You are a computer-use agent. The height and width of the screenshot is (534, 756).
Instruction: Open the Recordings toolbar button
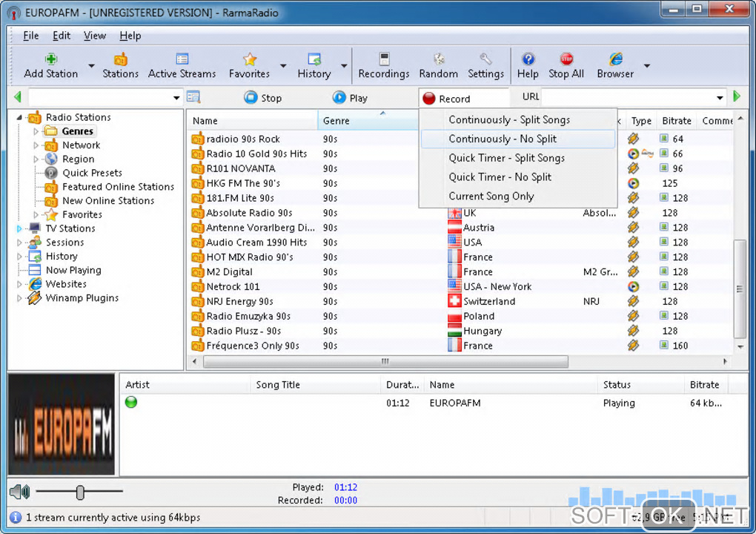pos(384,65)
